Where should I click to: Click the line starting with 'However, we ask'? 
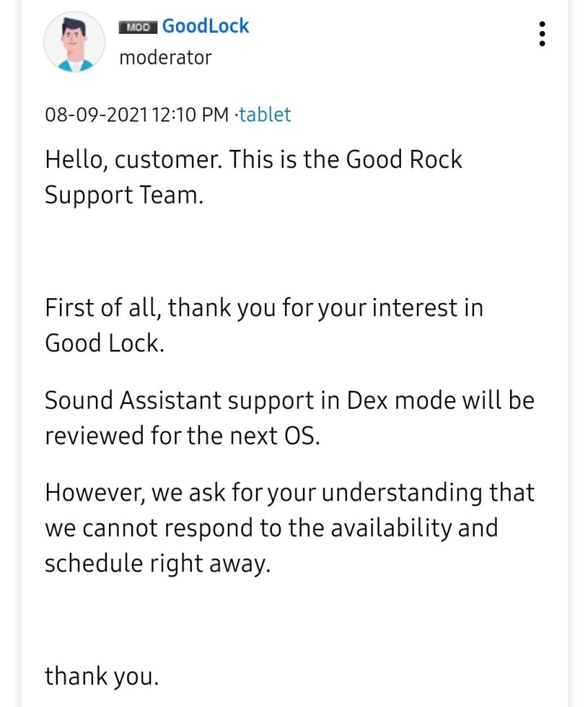coord(289,493)
